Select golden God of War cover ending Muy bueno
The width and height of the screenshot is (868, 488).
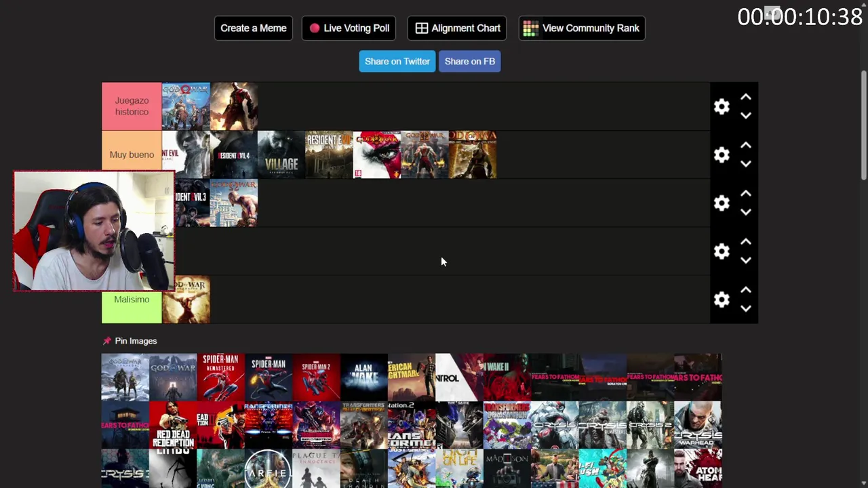pyautogui.click(x=473, y=155)
